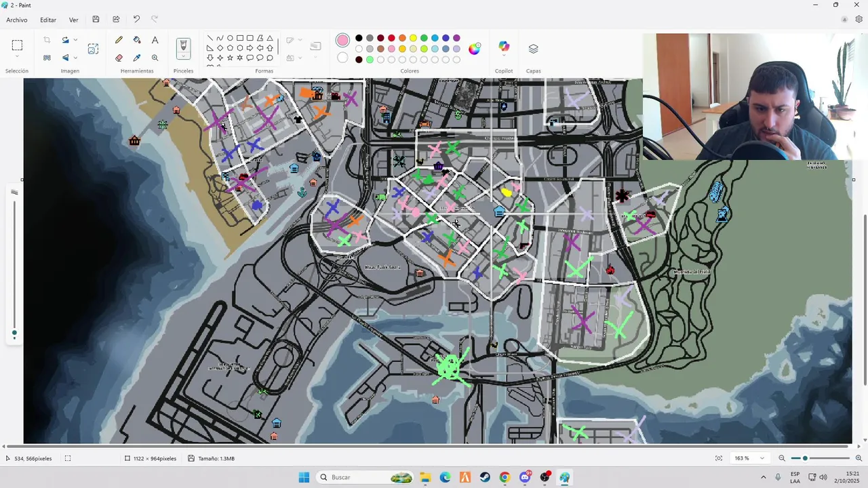This screenshot has width=868, height=488.
Task: Click the remove background icon
Action: click(47, 58)
